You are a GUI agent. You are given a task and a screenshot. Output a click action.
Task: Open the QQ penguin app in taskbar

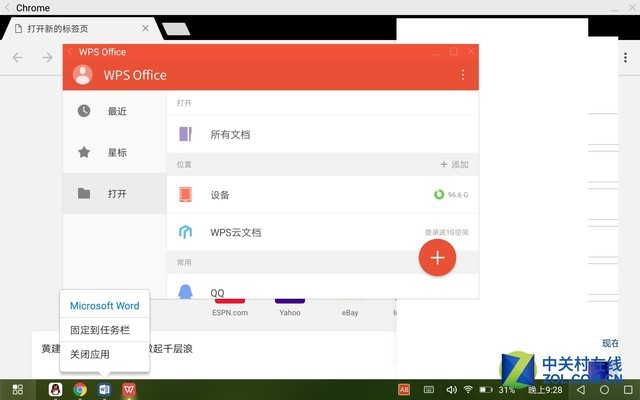[56, 389]
